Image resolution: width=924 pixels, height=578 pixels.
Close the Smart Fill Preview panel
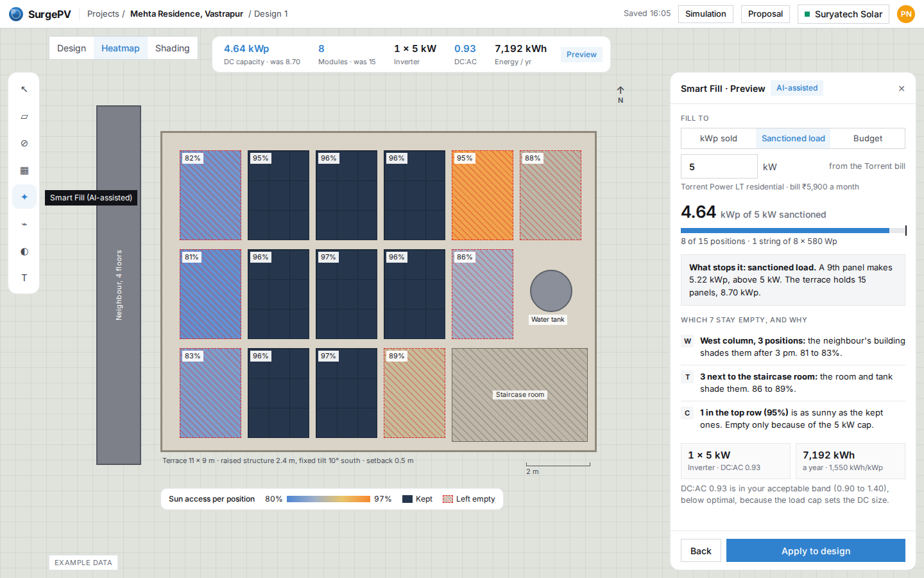tap(902, 89)
